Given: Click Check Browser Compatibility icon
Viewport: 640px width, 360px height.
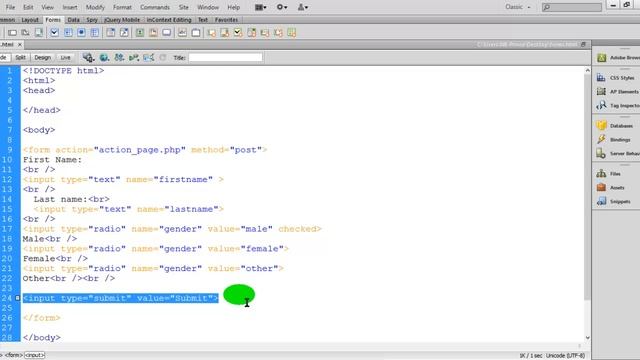Looking at the screenshot, I should tap(149, 58).
